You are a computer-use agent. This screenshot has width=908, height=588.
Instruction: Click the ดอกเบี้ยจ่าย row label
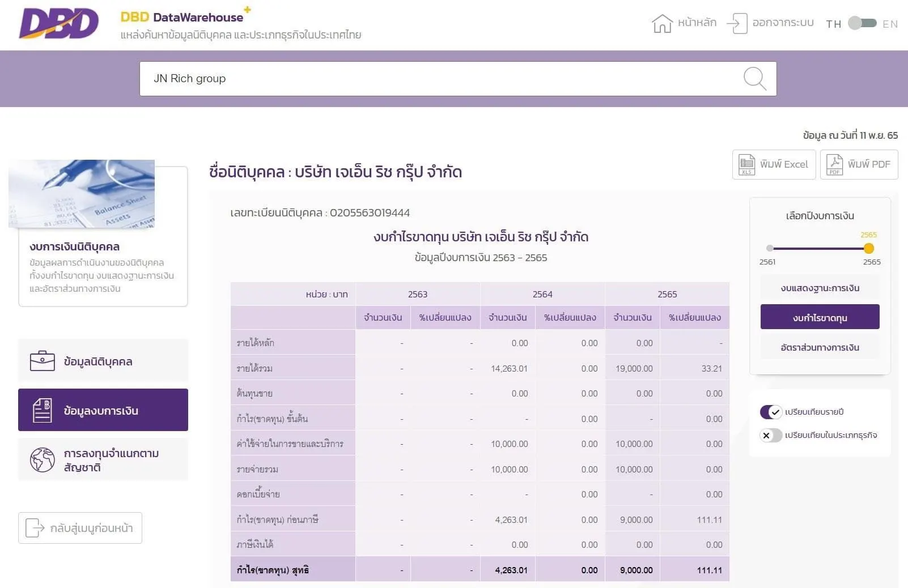(258, 494)
